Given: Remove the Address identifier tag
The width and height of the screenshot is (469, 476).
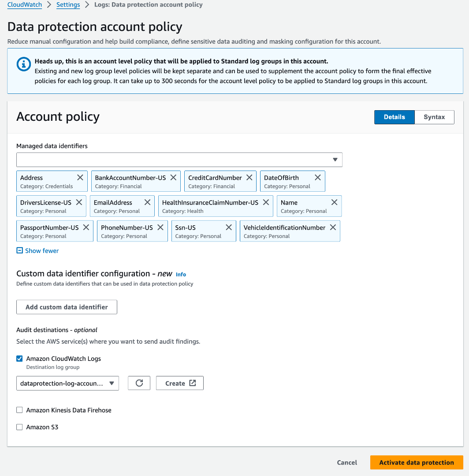Looking at the screenshot, I should (x=80, y=177).
